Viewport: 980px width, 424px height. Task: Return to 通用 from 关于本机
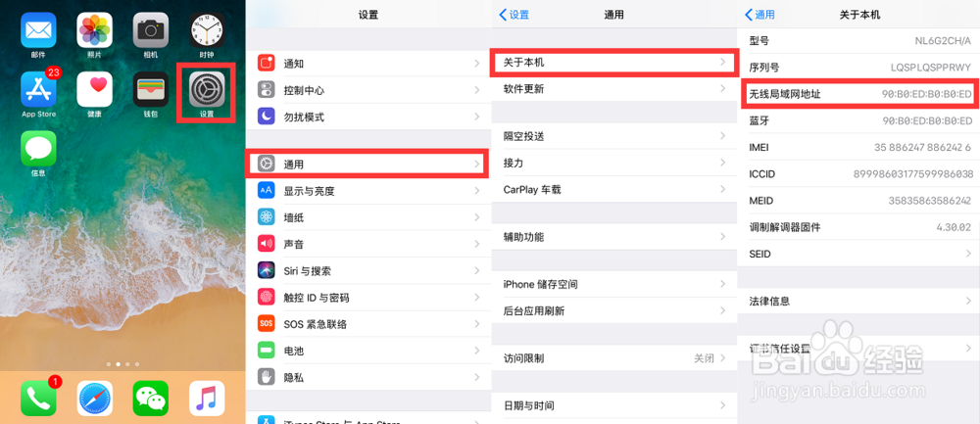pyautogui.click(x=759, y=15)
